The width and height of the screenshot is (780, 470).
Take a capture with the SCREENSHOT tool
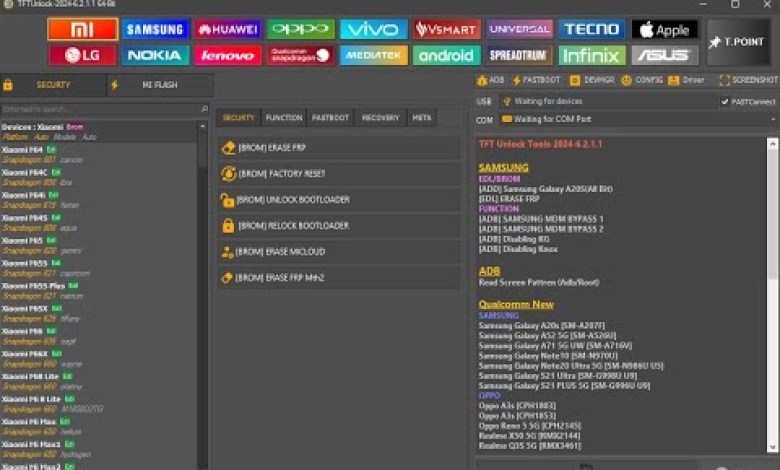click(748, 80)
